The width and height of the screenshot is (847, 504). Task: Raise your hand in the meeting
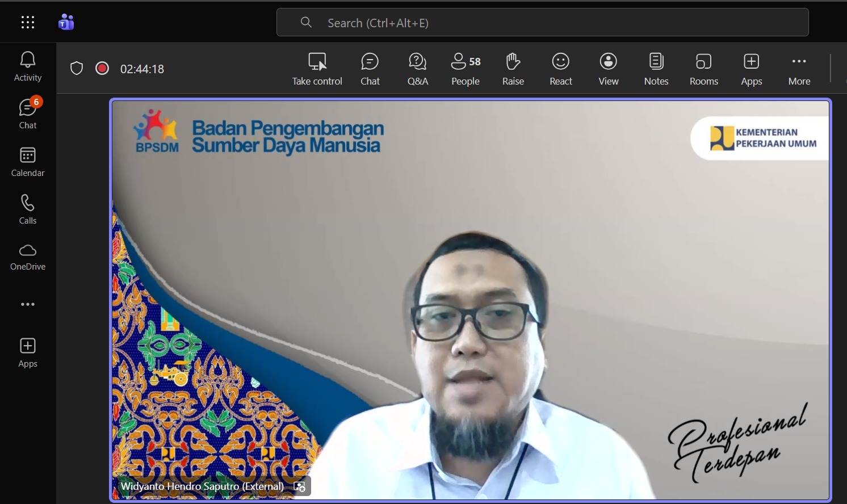click(513, 69)
